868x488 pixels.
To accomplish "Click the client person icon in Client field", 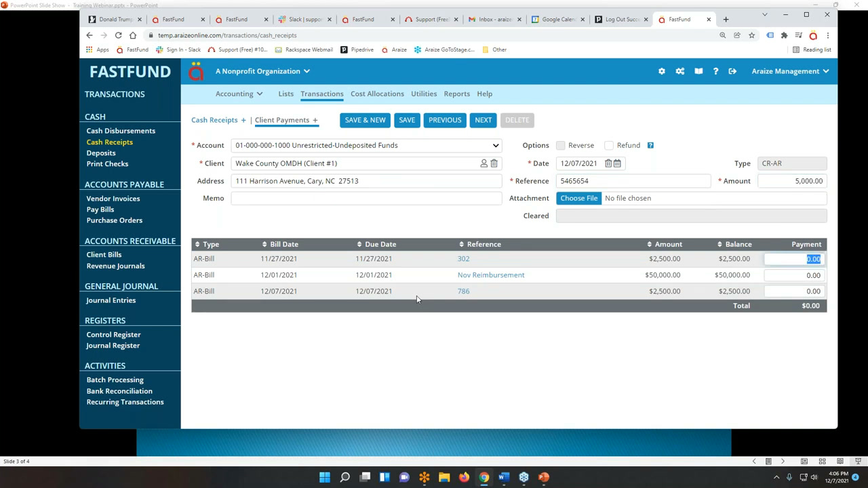I will tap(484, 163).
